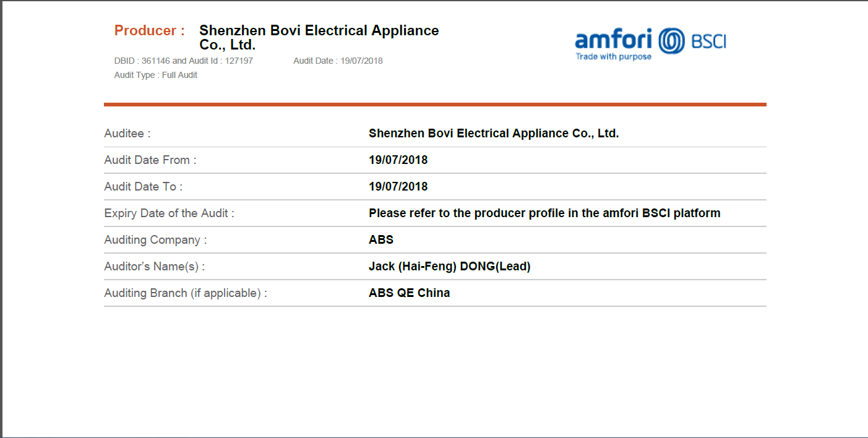The width and height of the screenshot is (868, 438).
Task: Click the 'Auditing Branch (if applicable) :' label
Action: click(186, 293)
